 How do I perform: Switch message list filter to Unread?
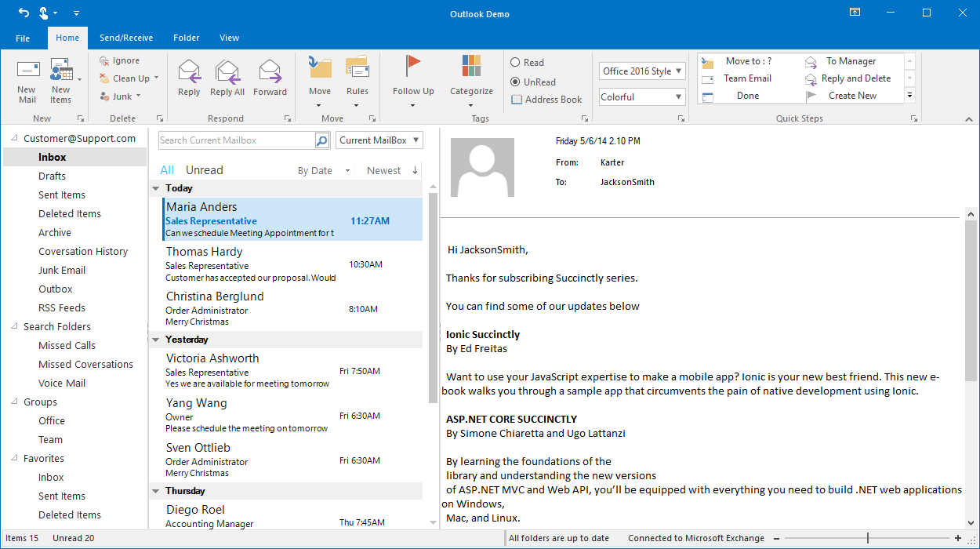tap(204, 169)
